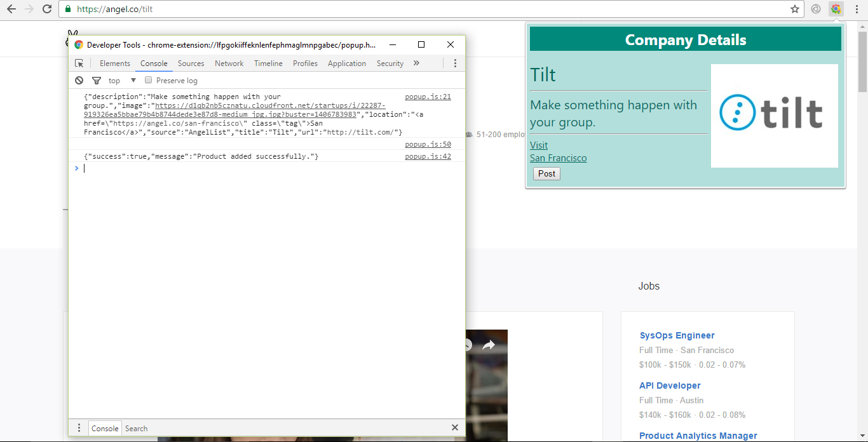868x442 pixels.
Task: Click the Post button in popup
Action: coord(546,173)
